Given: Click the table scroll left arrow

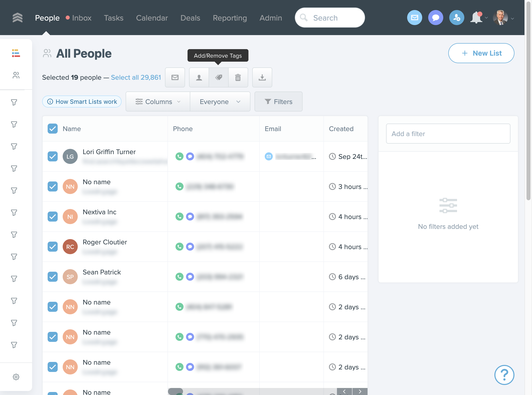Looking at the screenshot, I should coord(344,391).
